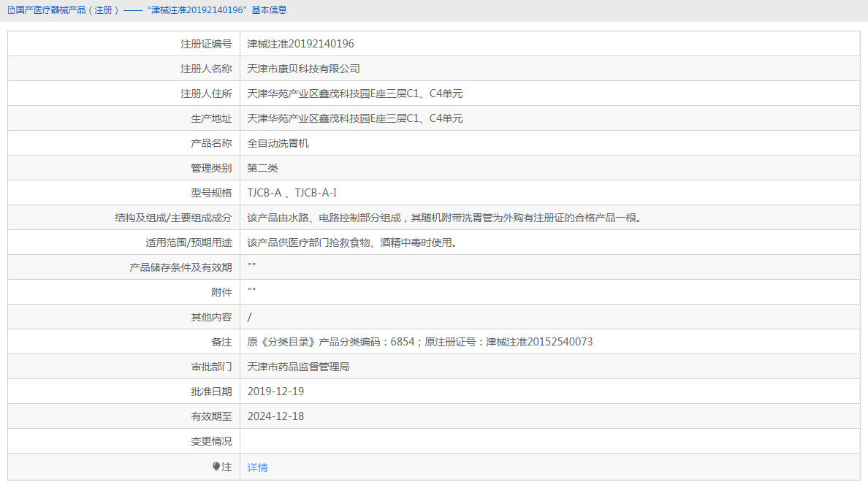
Task: Click the document icon in the header
Action: coord(12,10)
